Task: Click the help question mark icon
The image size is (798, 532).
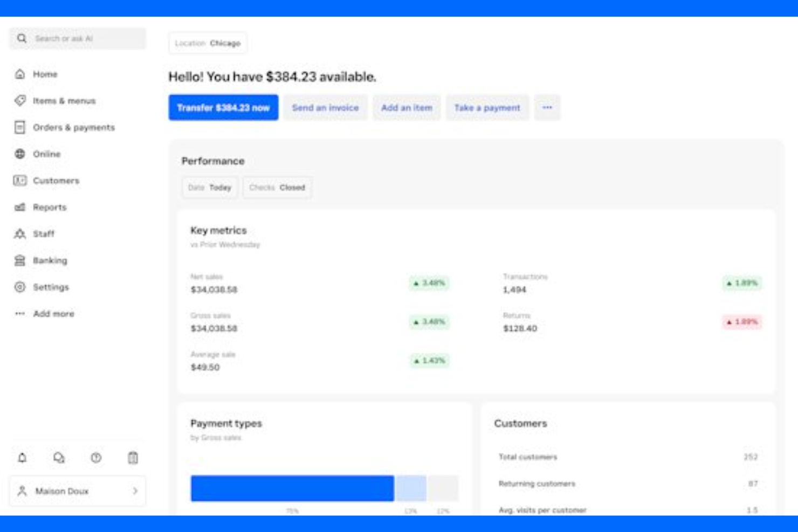Action: (95, 458)
